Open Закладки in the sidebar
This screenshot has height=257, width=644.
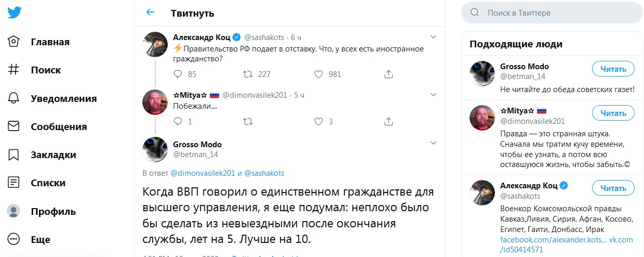[53, 155]
